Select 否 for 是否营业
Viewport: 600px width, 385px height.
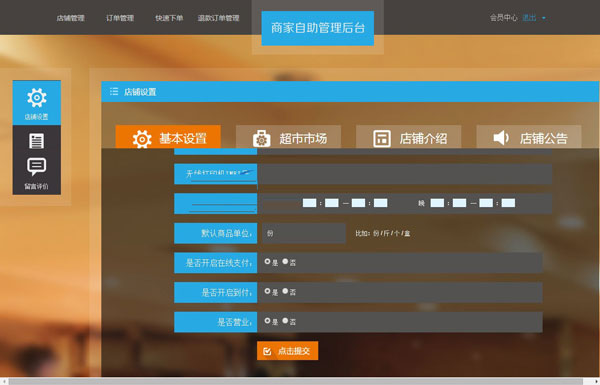coord(285,321)
